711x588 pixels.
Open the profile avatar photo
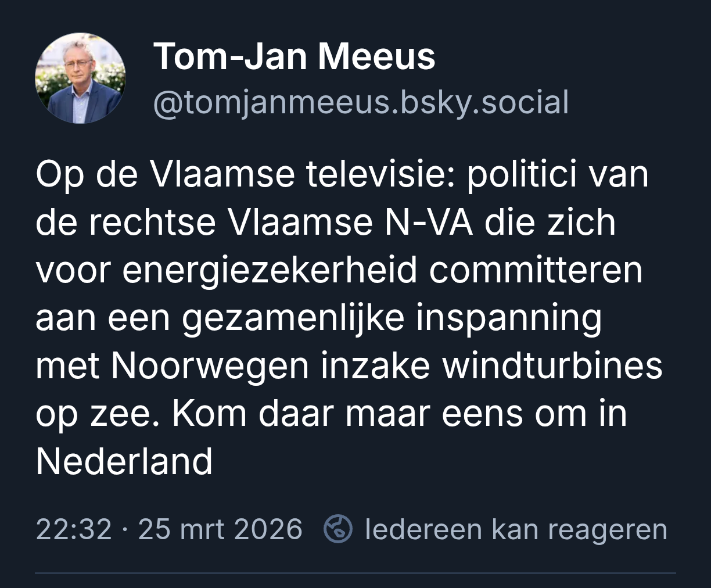tap(80, 78)
